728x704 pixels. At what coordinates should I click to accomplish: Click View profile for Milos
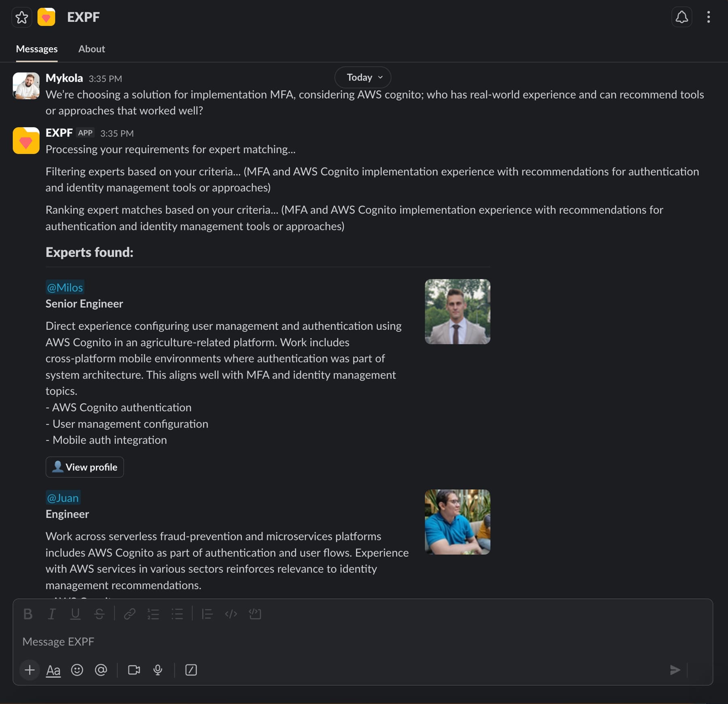[85, 467]
